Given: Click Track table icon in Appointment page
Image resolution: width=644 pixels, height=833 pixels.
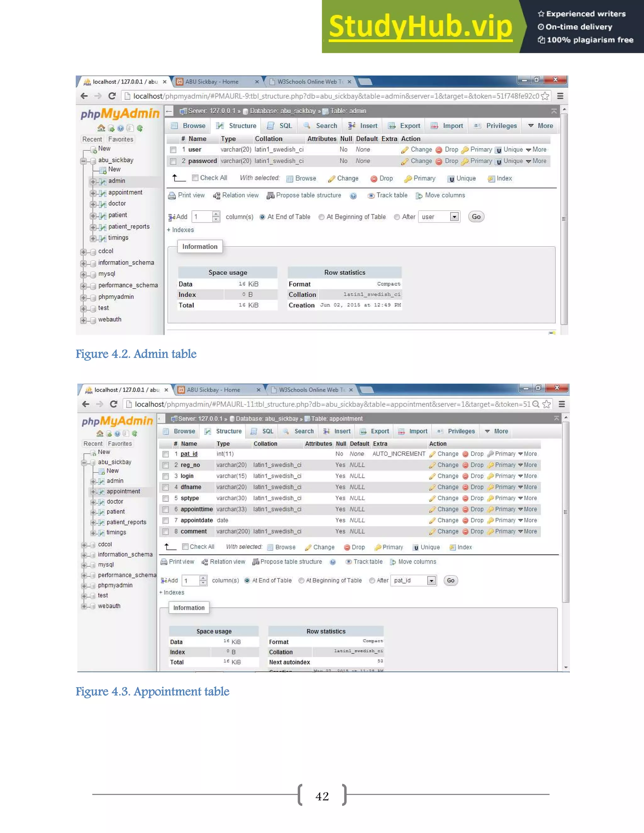Looking at the screenshot, I should 349,562.
